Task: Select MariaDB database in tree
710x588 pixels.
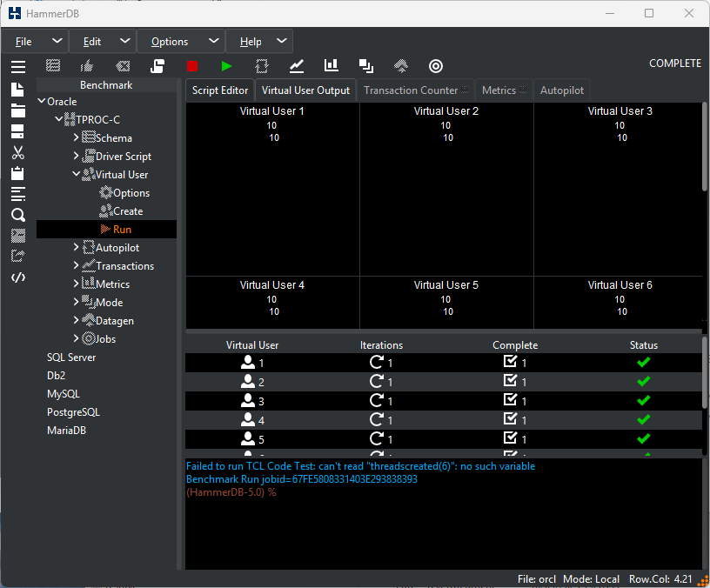Action: [66, 430]
